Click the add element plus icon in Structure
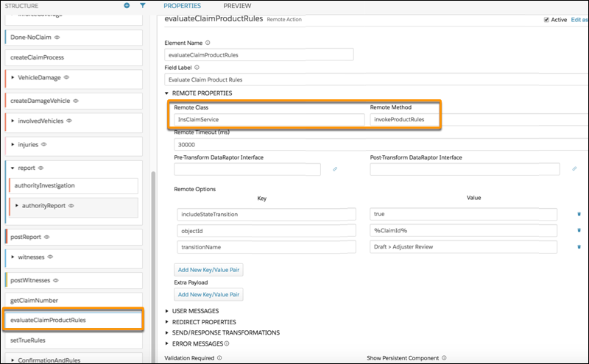 [x=127, y=6]
